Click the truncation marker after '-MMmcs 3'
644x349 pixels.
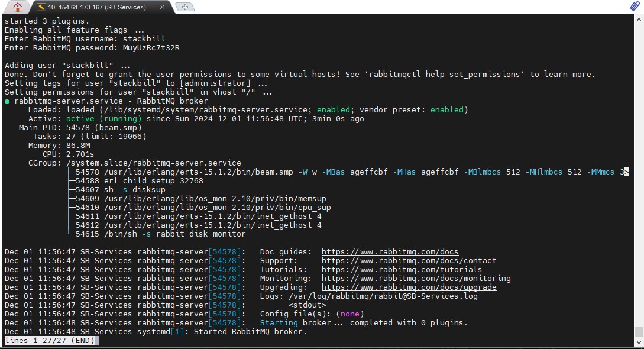coord(627,172)
